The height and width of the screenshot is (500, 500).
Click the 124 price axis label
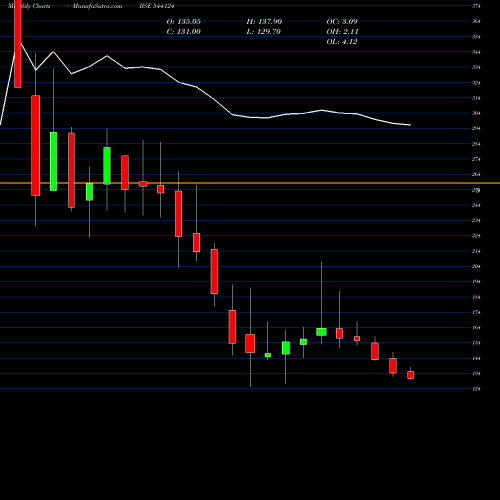(476, 389)
